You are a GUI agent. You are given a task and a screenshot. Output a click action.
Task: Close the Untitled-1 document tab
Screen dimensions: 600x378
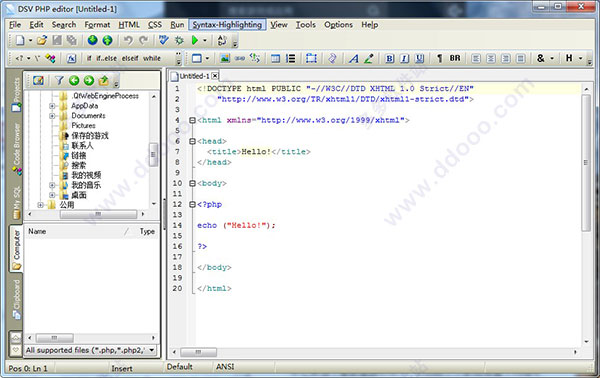point(215,76)
